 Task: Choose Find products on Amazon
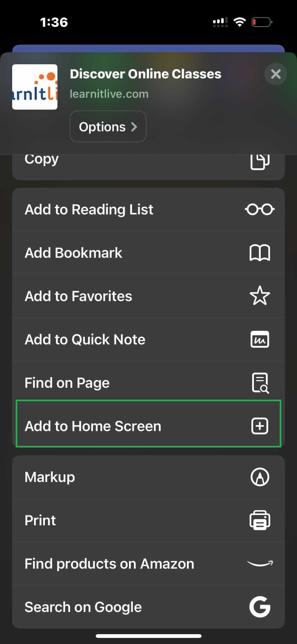click(109, 563)
